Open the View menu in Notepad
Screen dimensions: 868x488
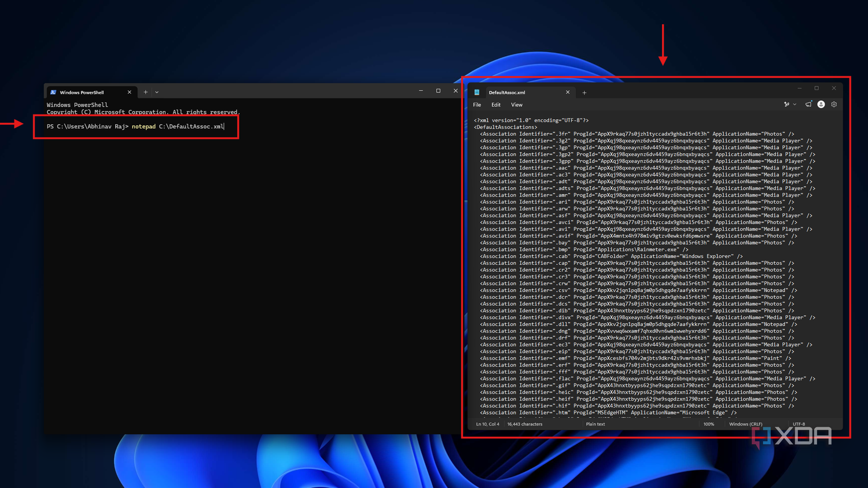click(x=517, y=105)
